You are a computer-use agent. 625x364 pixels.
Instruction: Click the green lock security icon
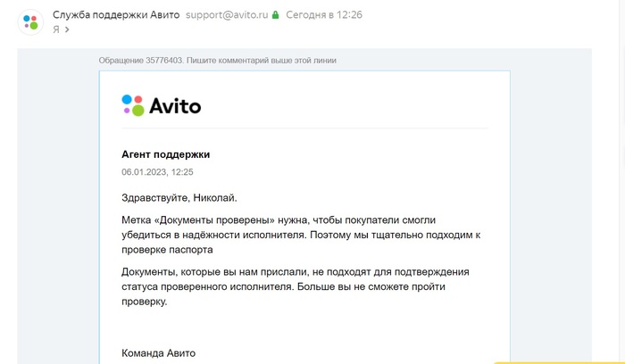[x=275, y=15]
